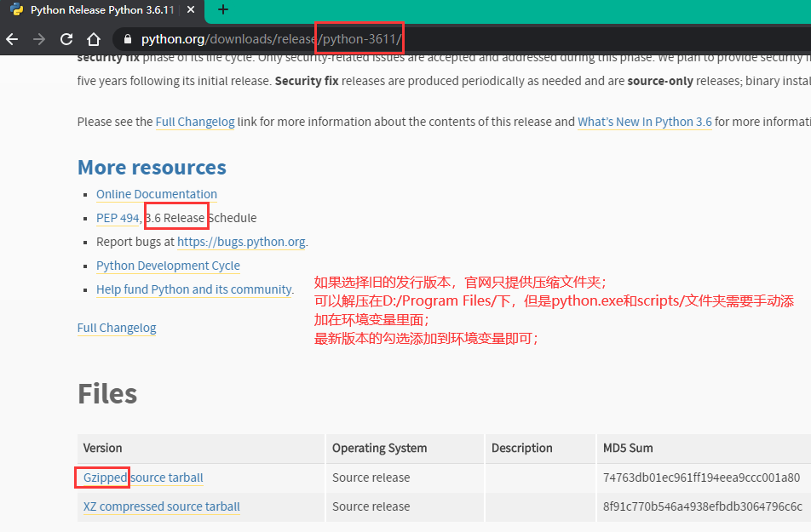Open the Python Development Cycle link

click(168, 266)
